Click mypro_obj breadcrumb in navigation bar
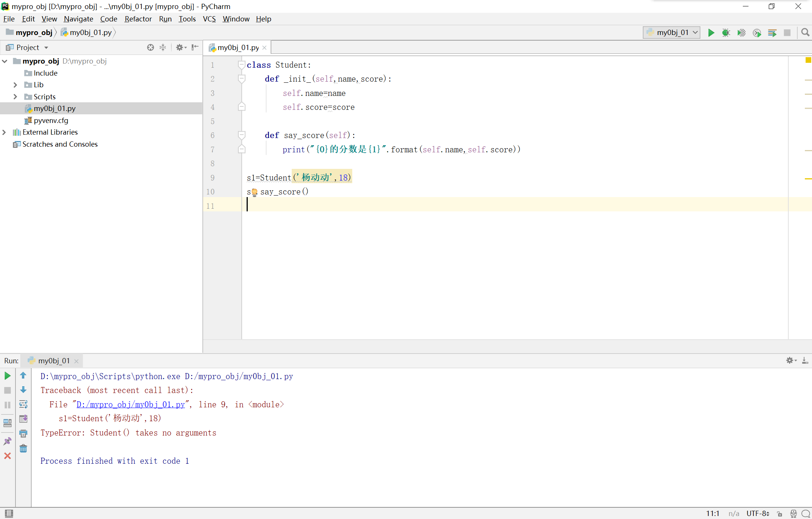Image resolution: width=812 pixels, height=519 pixels. point(30,32)
